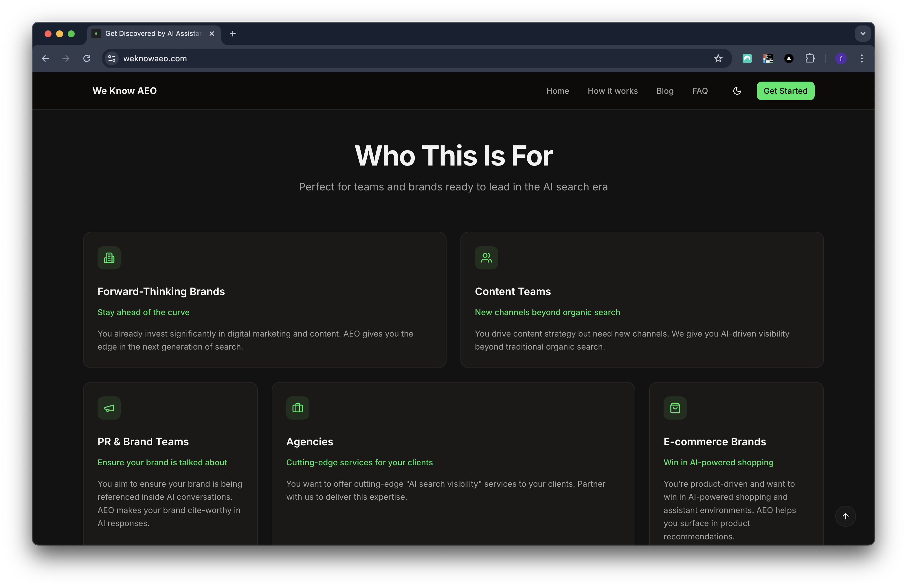
Task: Toggle dark mode moon icon
Action: 737,91
